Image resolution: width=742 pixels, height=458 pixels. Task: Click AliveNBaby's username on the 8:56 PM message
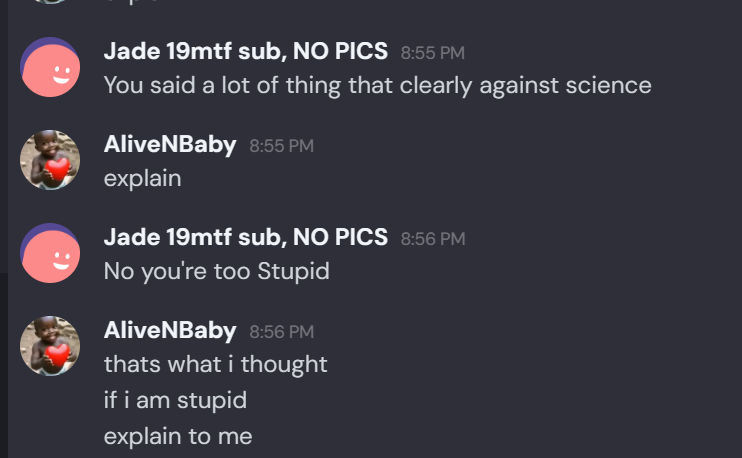[169, 331]
